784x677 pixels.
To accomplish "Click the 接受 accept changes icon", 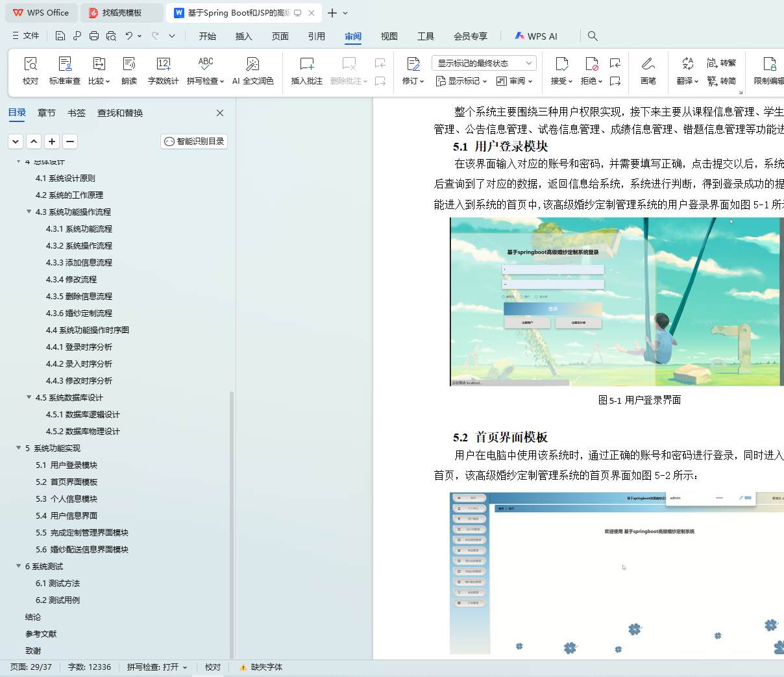I will tap(561, 64).
